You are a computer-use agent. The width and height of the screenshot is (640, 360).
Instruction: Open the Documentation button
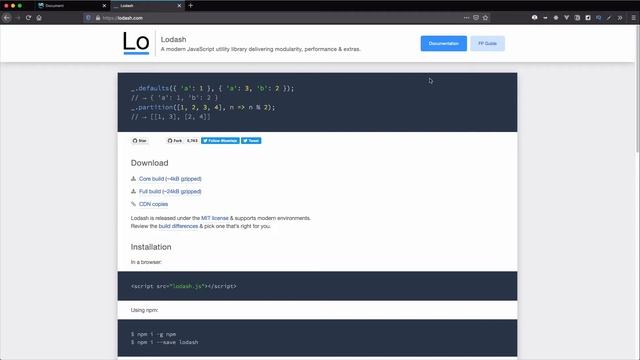444,43
